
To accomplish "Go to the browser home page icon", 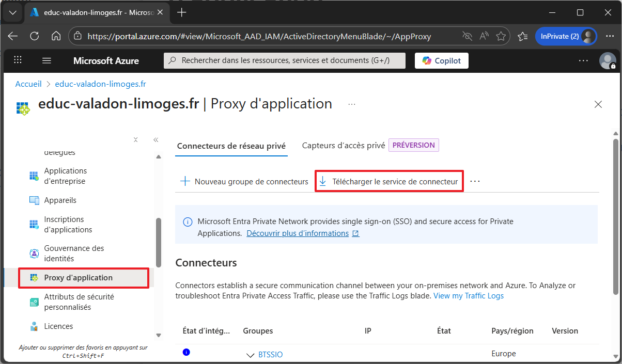I will point(56,36).
